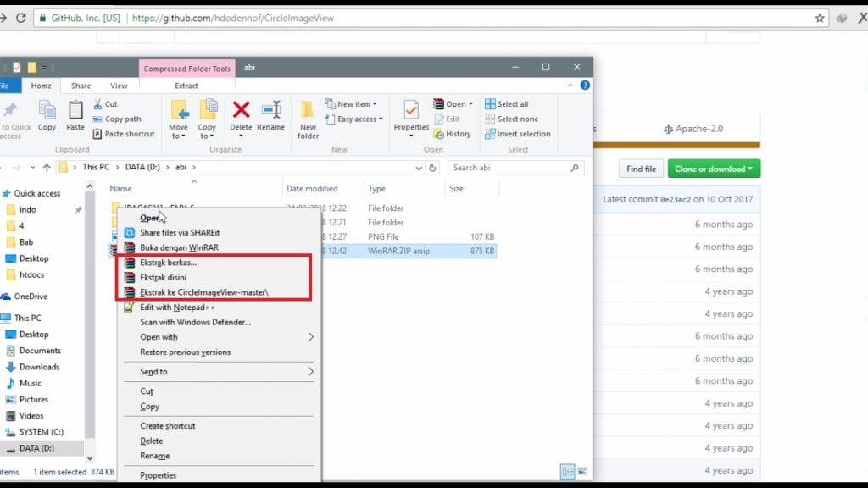Click Select none in ribbon

click(x=511, y=119)
